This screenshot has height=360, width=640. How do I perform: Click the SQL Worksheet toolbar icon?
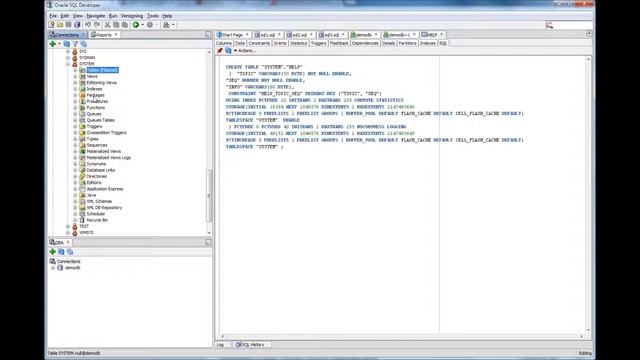[x=166, y=25]
